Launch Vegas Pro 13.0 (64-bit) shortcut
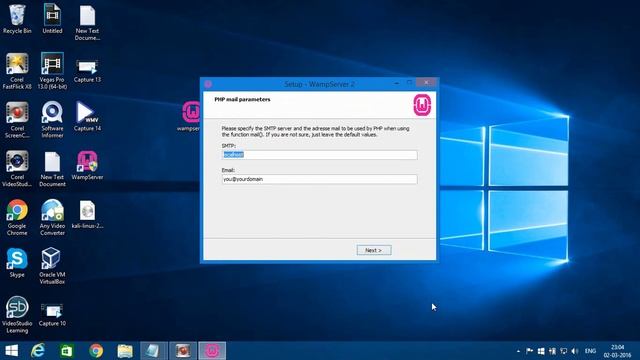This screenshot has width=640, height=360. [52, 71]
